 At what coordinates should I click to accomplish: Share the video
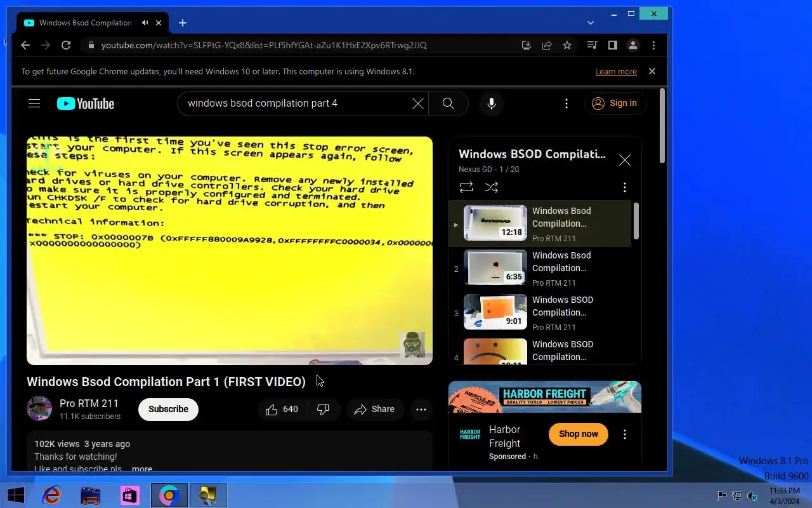point(375,410)
